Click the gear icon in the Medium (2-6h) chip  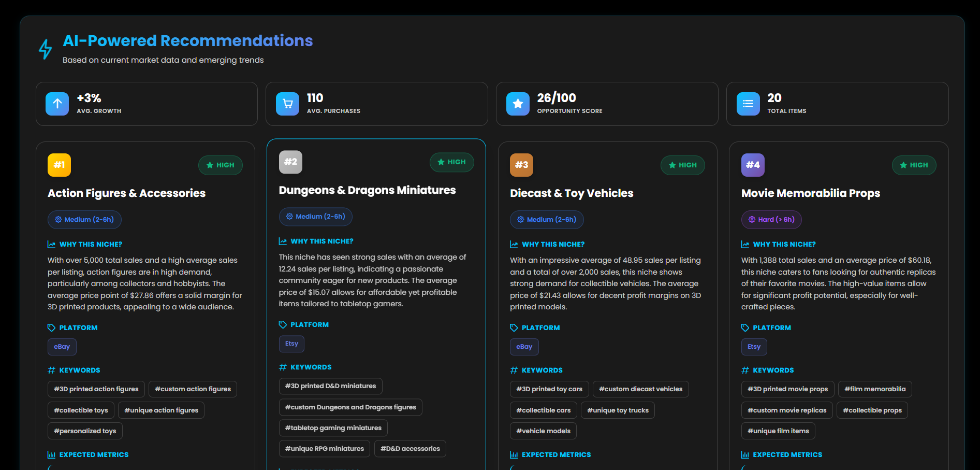[x=58, y=220]
